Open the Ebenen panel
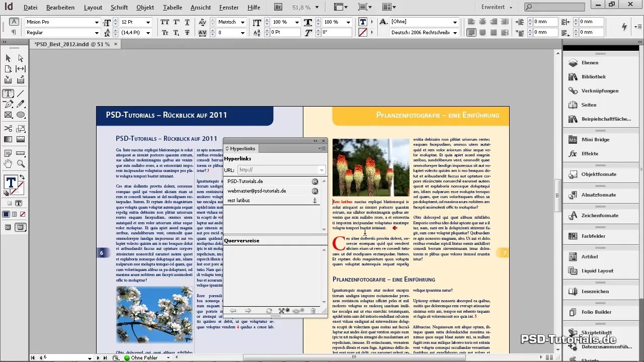The width and height of the screenshot is (644, 362). point(590,63)
